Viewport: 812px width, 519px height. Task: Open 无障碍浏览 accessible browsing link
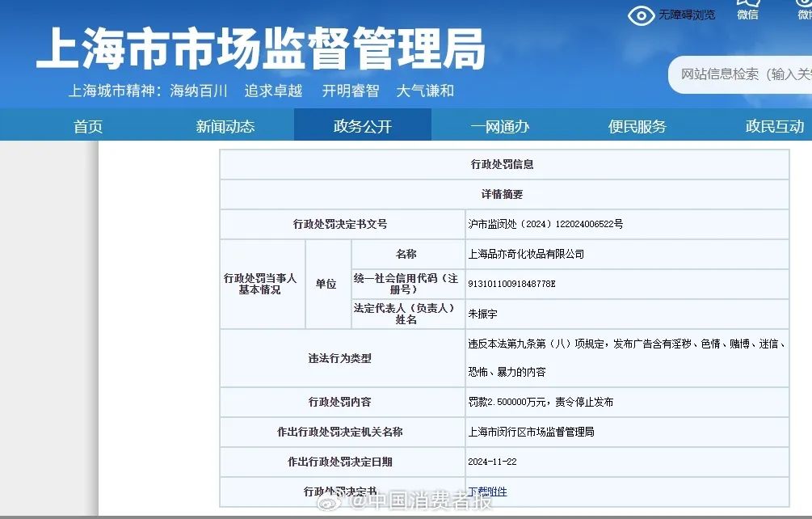[x=687, y=15]
